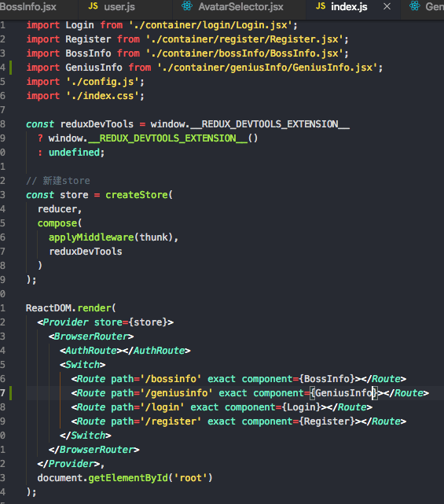Screen dimensions: 444x504
Task: Click the JS icon on user.js tab
Action: click(94, 6)
